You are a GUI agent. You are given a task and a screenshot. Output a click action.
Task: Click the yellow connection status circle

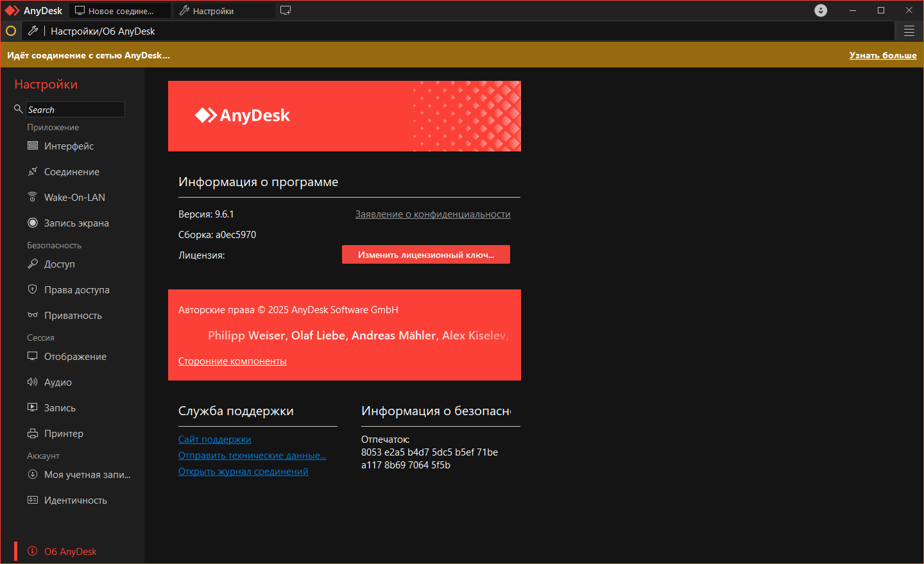point(11,31)
